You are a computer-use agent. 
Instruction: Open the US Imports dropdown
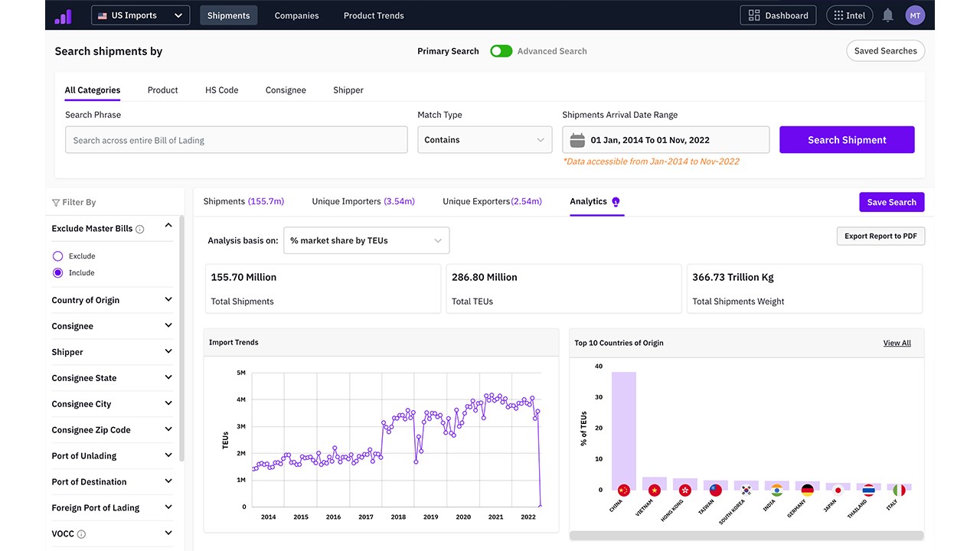(141, 15)
